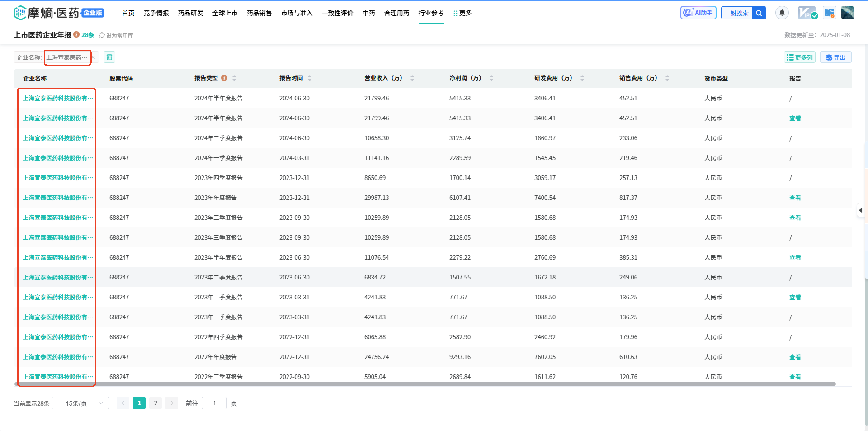The image size is (868, 431).
Task: Open company link in 2023年四季度报告 row
Action: click(58, 178)
